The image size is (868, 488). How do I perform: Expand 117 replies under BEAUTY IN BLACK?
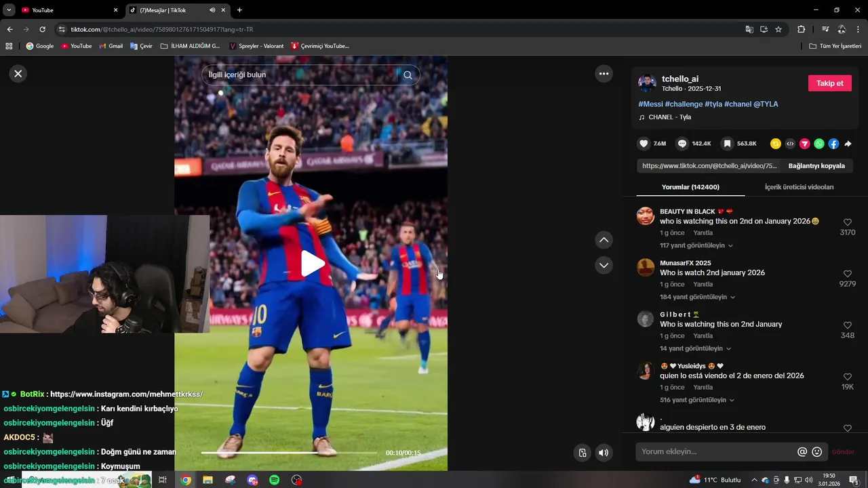pyautogui.click(x=696, y=245)
